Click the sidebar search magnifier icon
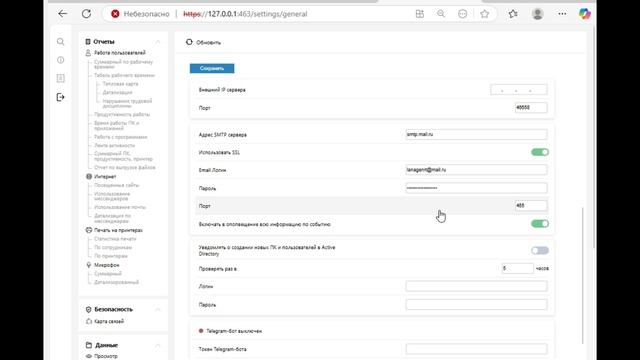The height and width of the screenshot is (360, 640). click(60, 42)
